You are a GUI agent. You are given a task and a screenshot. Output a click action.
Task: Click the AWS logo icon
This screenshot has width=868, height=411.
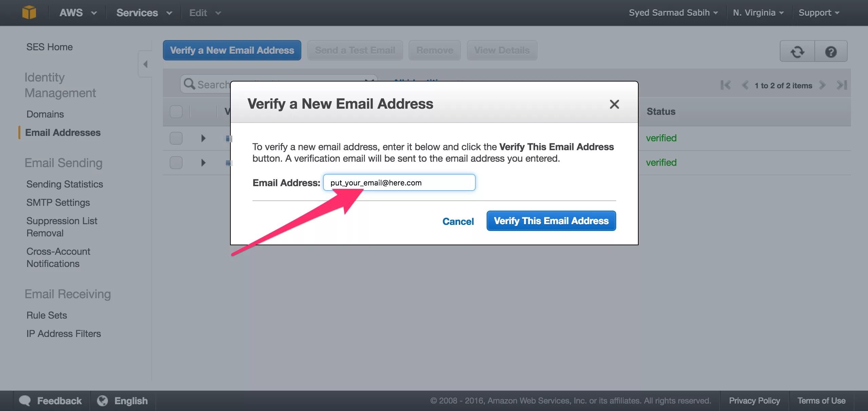(x=29, y=12)
